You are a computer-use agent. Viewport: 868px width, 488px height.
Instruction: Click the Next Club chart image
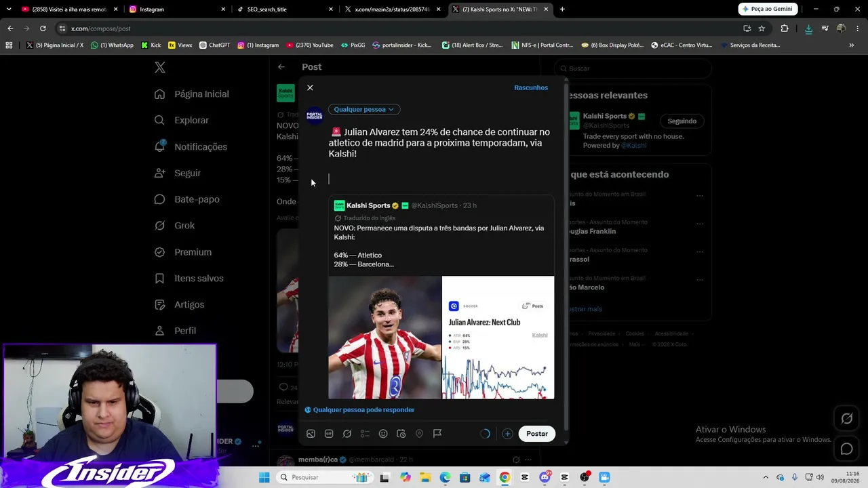coord(498,338)
